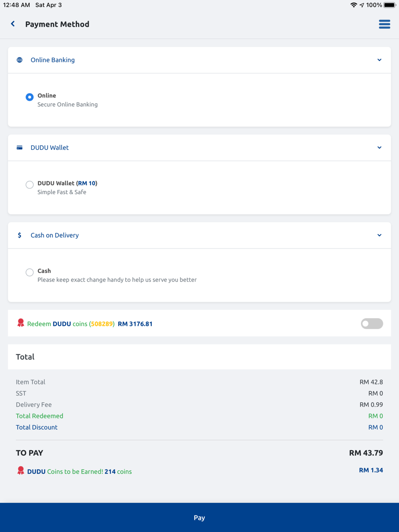Screen dimensions: 399x532
Task: Click the card icon beside DUDU Wallet
Action: click(20, 148)
